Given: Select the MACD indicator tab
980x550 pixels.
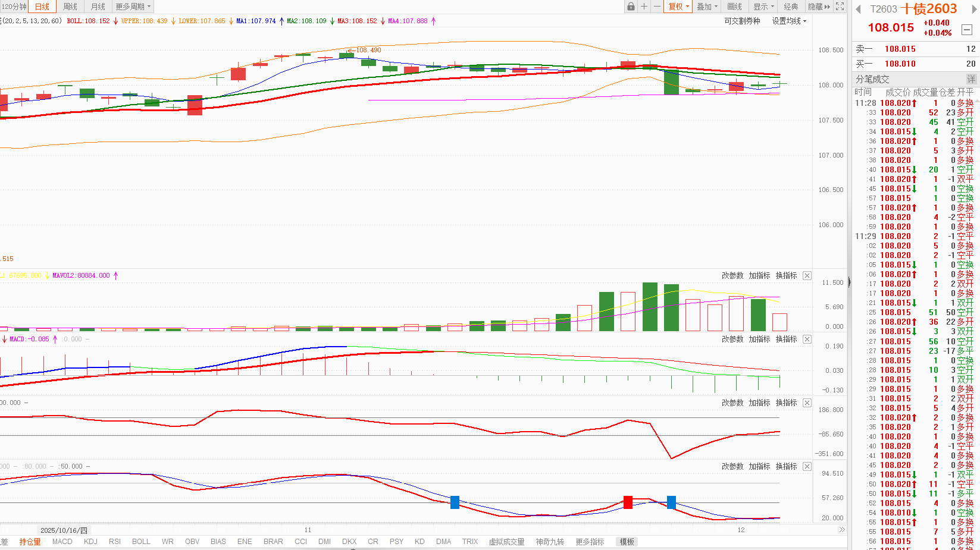Looking at the screenshot, I should point(62,542).
